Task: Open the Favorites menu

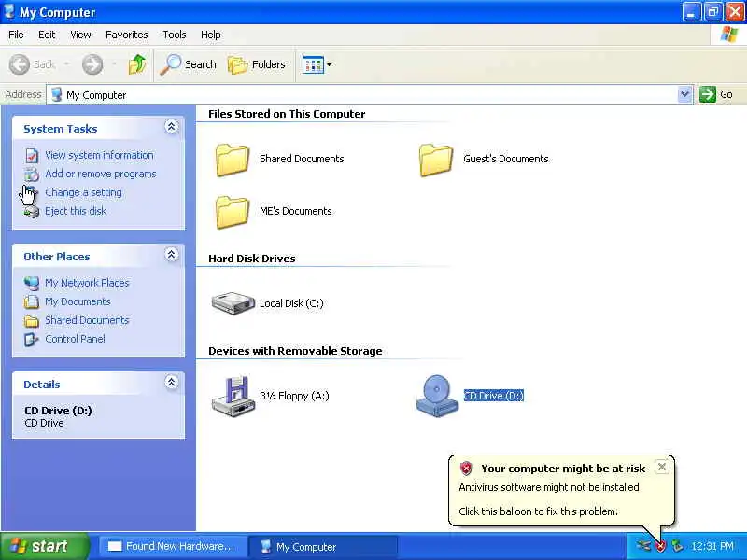Action: click(127, 35)
